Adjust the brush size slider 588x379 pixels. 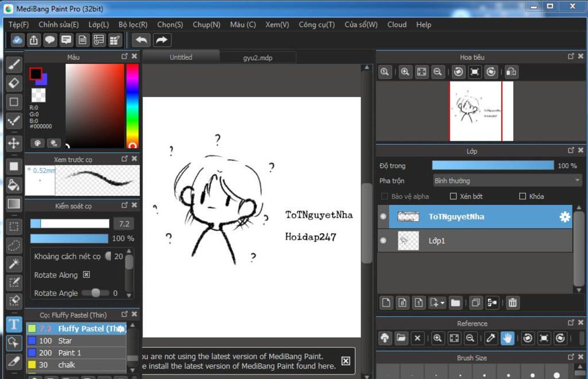point(69,224)
